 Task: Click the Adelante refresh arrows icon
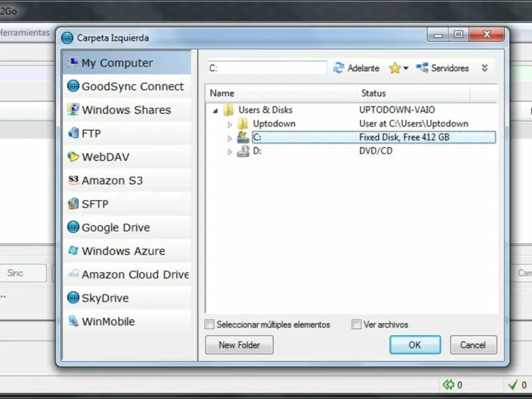pyautogui.click(x=338, y=68)
